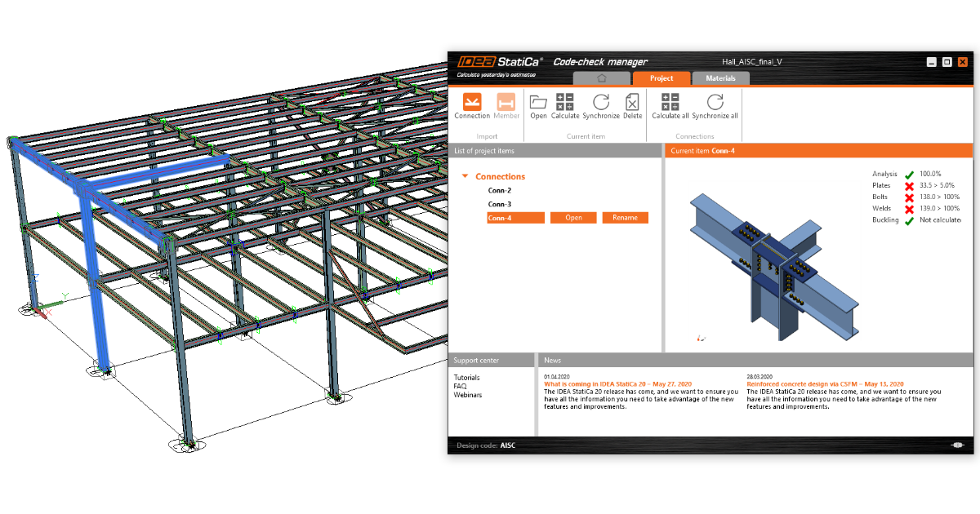Switch to the Project tab
The image size is (980, 514).
[x=661, y=78]
